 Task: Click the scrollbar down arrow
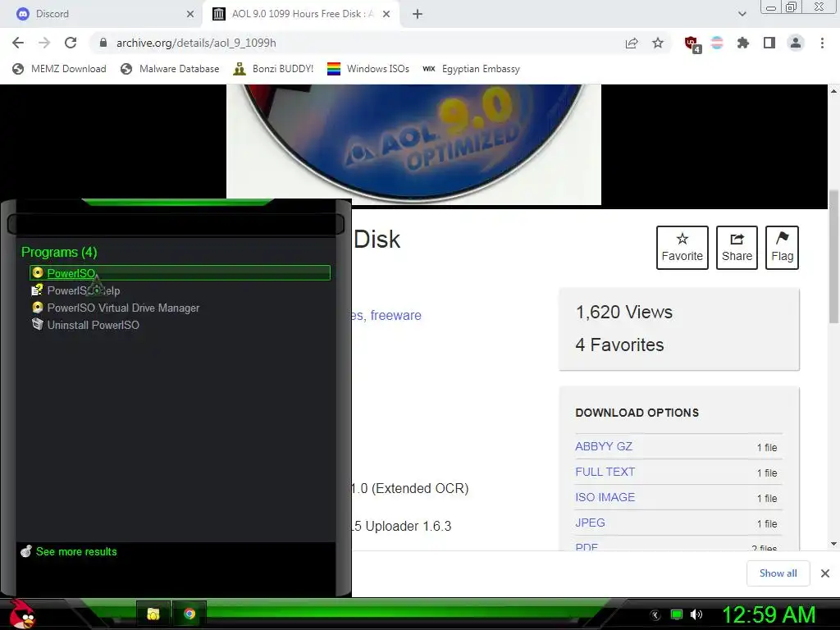tap(833, 544)
